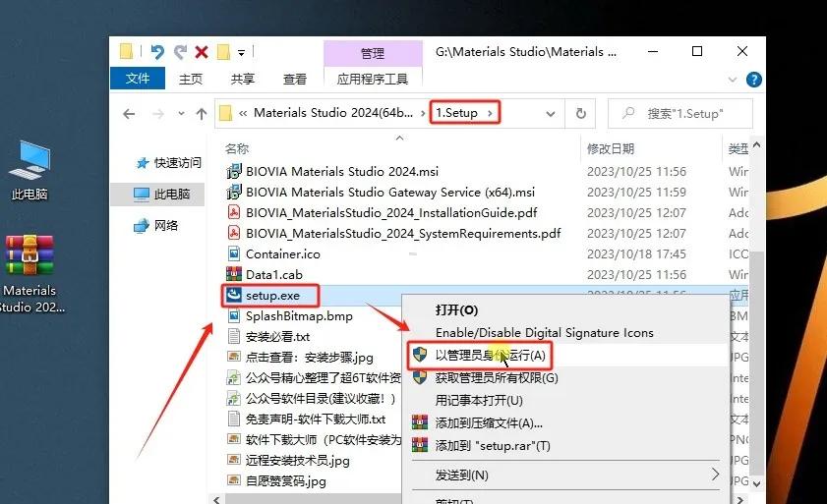Image resolution: width=827 pixels, height=504 pixels.
Task: Select 自愿赞赏码.jpg file
Action: [x=285, y=480]
